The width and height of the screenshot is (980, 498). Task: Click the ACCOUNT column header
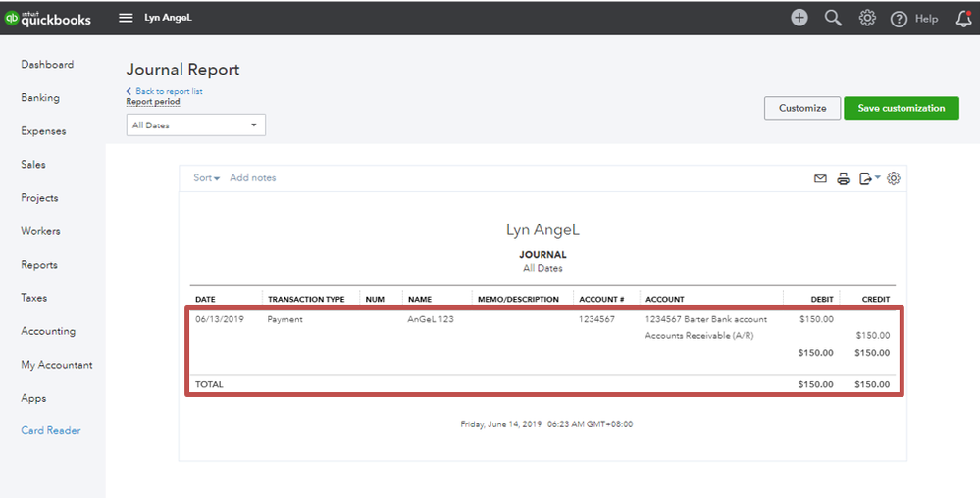coord(664,299)
